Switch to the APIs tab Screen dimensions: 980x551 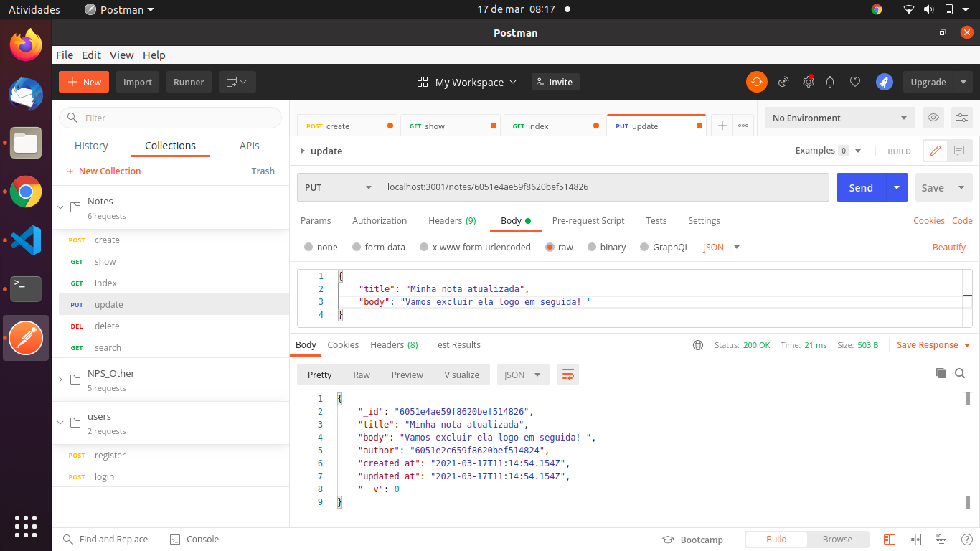(x=250, y=146)
